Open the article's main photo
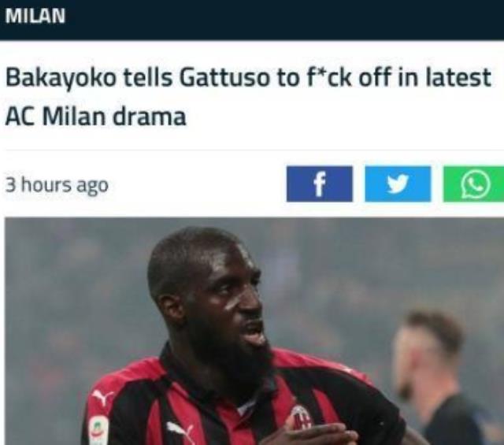The width and height of the screenshot is (504, 445). pyautogui.click(x=254, y=331)
